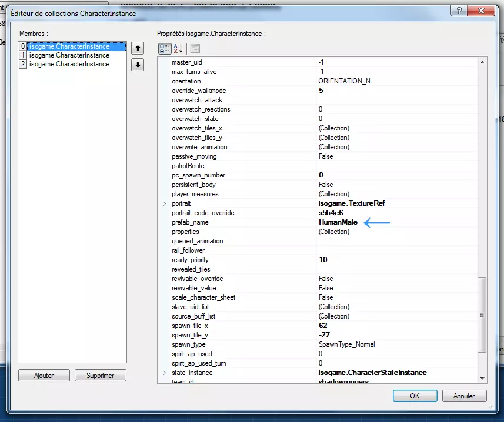The image size is (504, 422).
Task: Open source_buff_list Collection value
Action: click(x=334, y=316)
